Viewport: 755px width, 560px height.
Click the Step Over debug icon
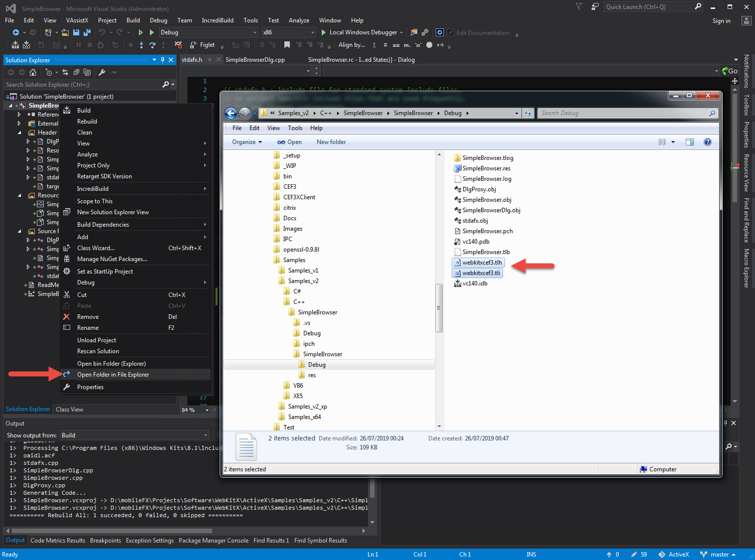pos(152,45)
